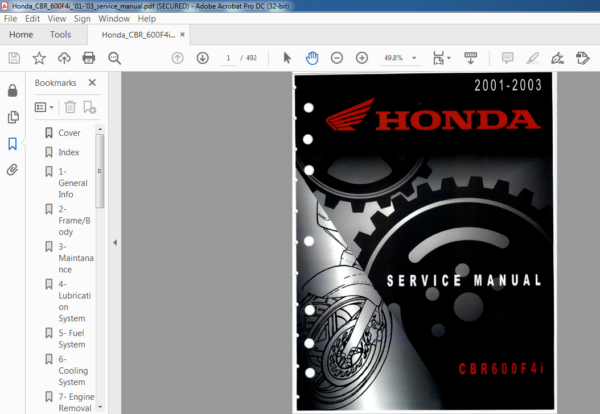Go to previous page arrow
The height and width of the screenshot is (414, 600).
(x=178, y=58)
